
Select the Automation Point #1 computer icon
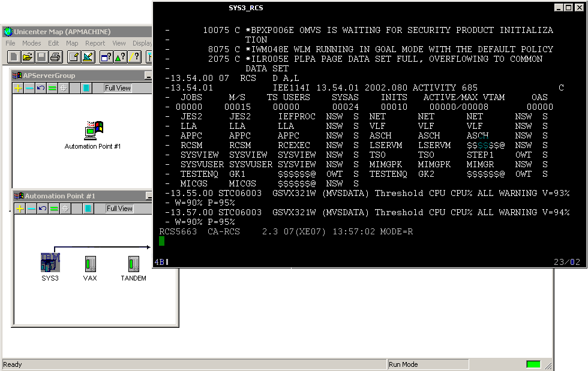point(94,130)
